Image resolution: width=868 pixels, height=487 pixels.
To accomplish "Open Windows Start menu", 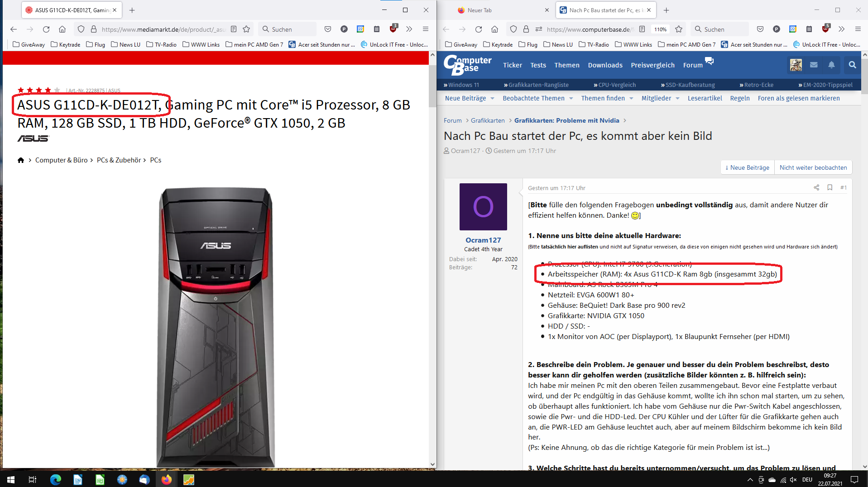I will tap(11, 479).
